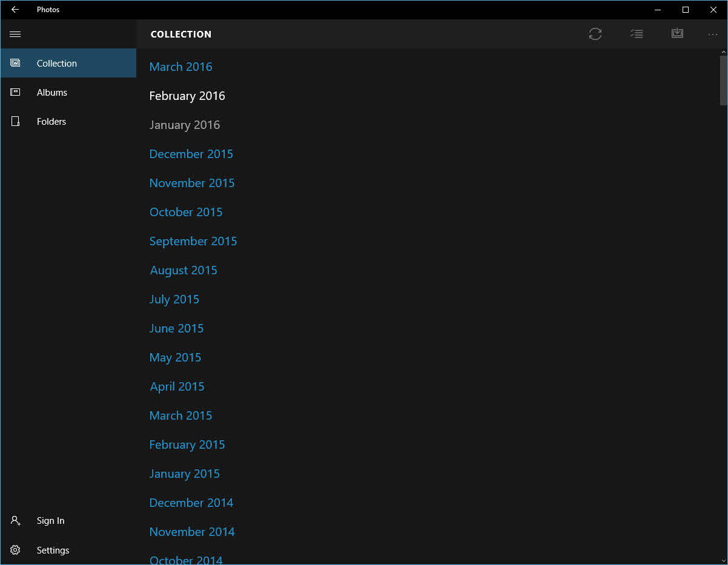Screen dimensions: 728x565
Task: Open the See more ellipsis menu
Action: (x=712, y=35)
